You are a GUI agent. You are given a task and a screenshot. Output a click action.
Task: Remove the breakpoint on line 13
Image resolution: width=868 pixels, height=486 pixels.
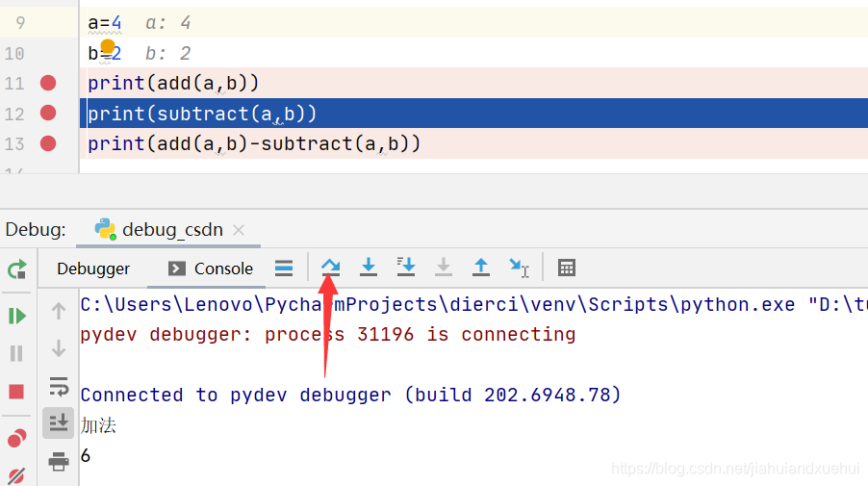(x=48, y=144)
